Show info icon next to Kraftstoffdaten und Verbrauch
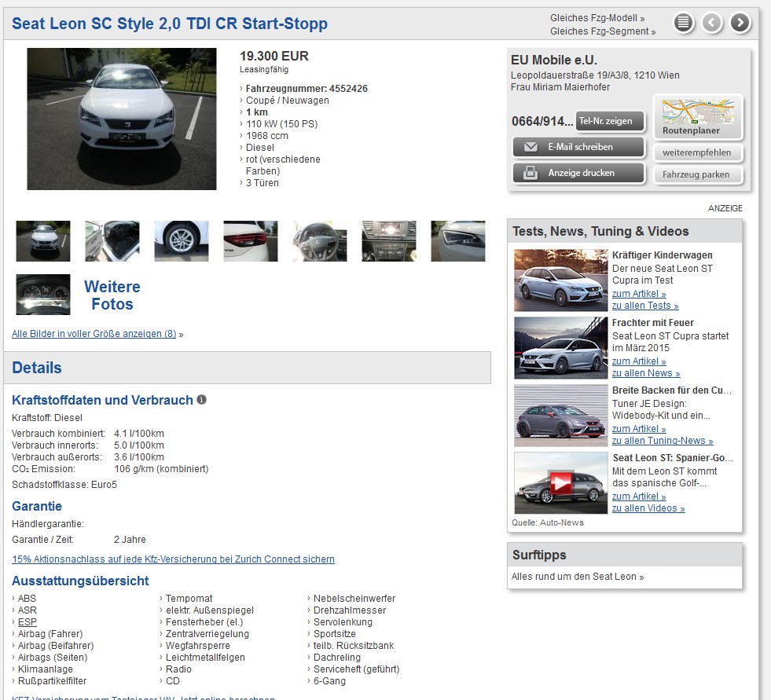This screenshot has width=771, height=700. coord(202,400)
